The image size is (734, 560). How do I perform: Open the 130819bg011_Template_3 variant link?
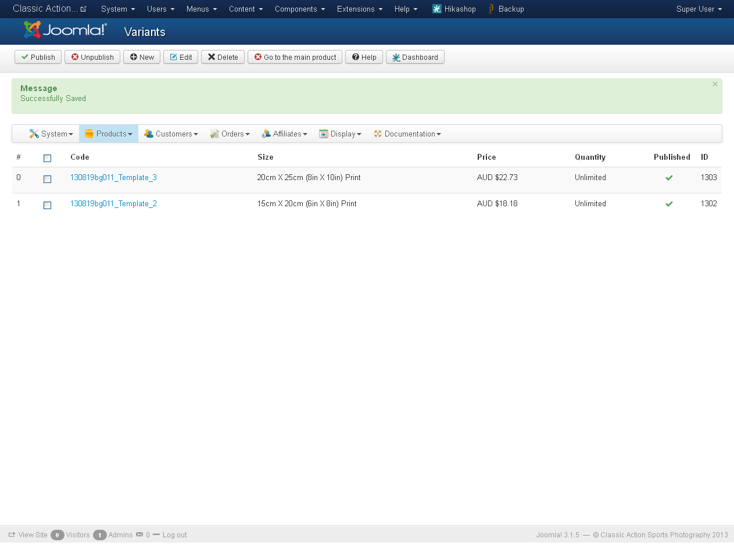113,177
